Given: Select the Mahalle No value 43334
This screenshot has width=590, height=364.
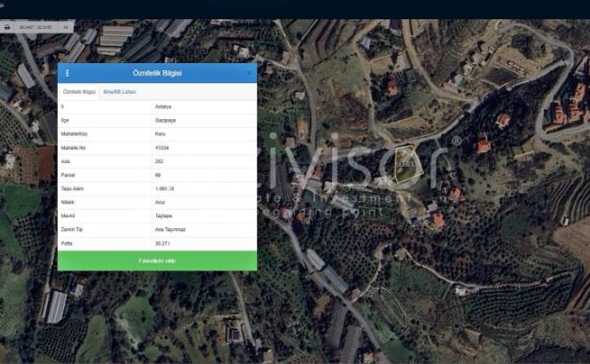Looking at the screenshot, I should (162, 147).
